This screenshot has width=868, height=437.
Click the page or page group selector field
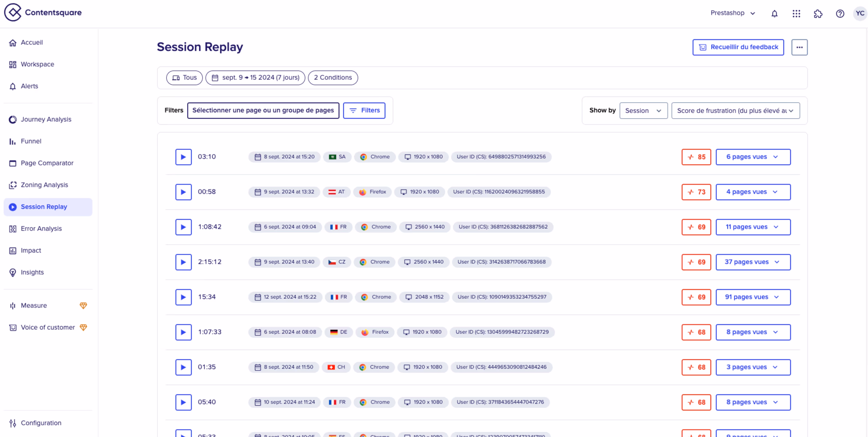[x=263, y=110]
